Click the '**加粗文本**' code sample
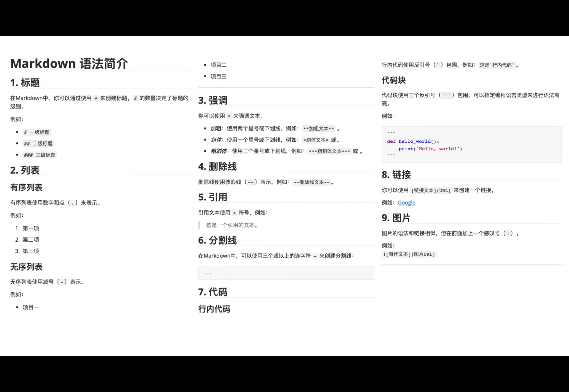Screen dimensions: 569x392 318,129
